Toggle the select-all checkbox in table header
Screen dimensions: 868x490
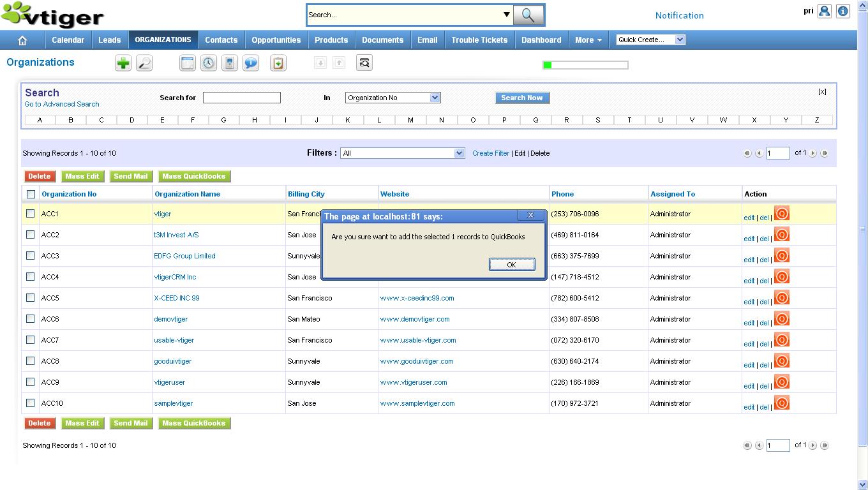[31, 194]
